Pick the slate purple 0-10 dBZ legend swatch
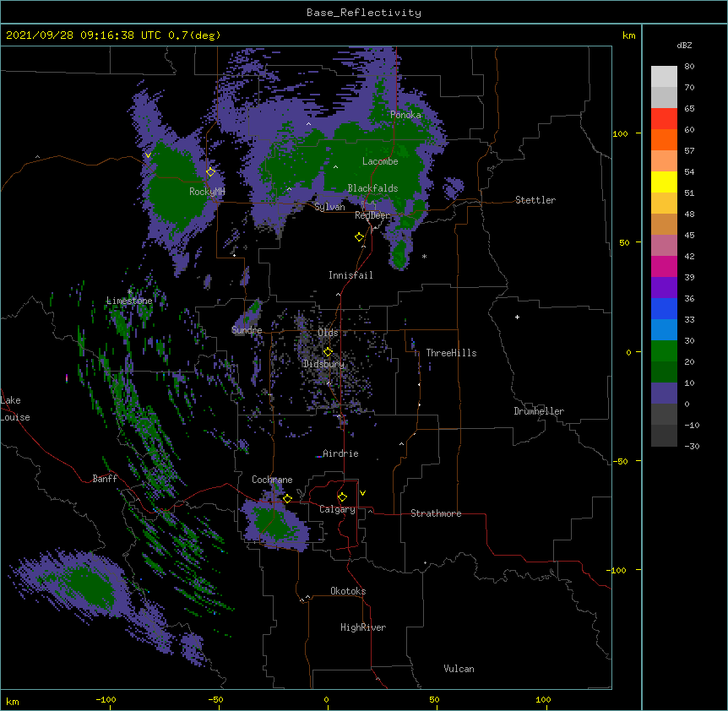 (x=664, y=393)
